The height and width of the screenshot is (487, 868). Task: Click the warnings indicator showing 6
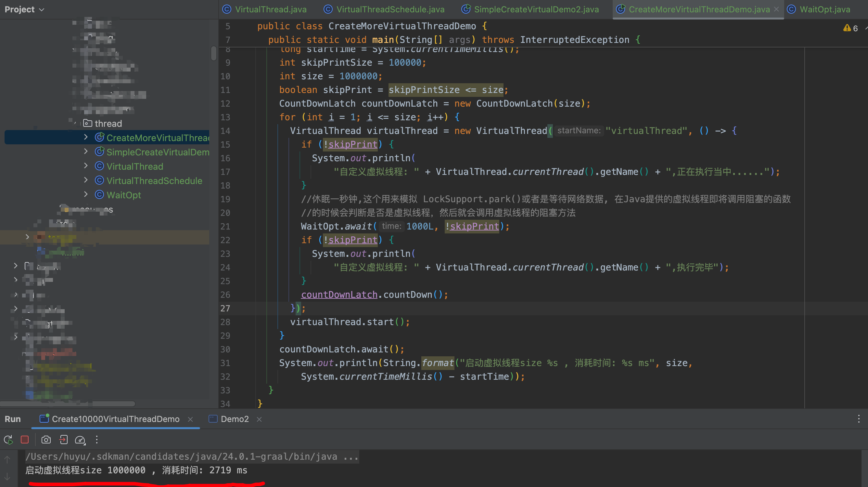(x=850, y=28)
